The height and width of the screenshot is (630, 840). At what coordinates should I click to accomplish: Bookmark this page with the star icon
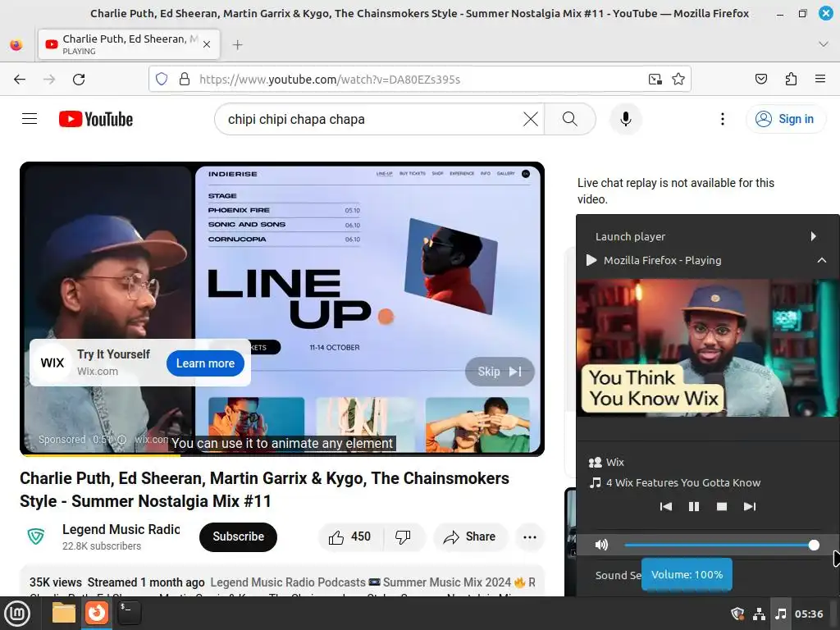678,80
